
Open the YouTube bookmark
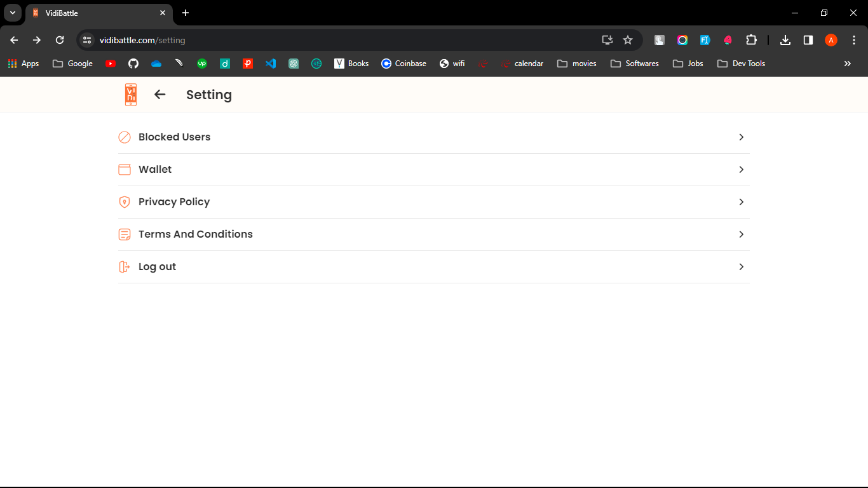coord(111,64)
